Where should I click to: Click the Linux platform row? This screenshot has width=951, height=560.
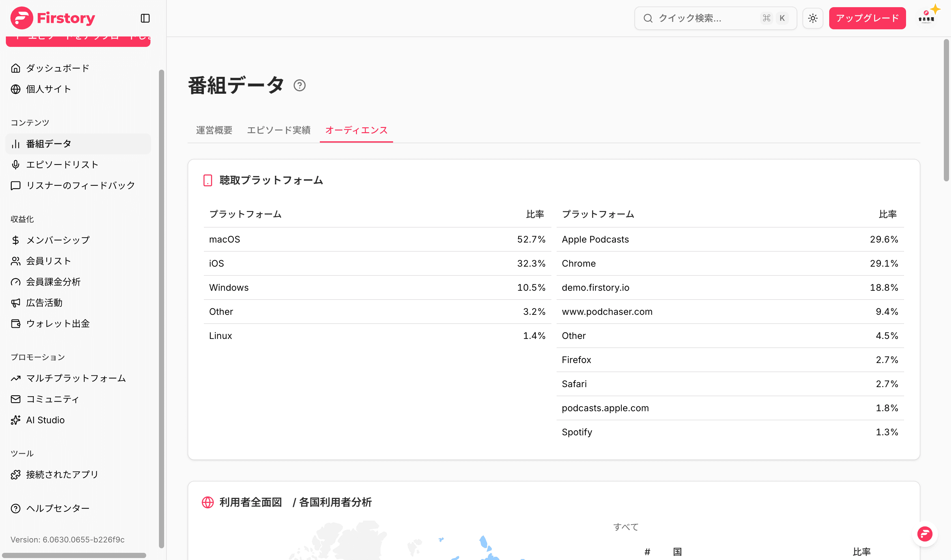[x=377, y=336]
